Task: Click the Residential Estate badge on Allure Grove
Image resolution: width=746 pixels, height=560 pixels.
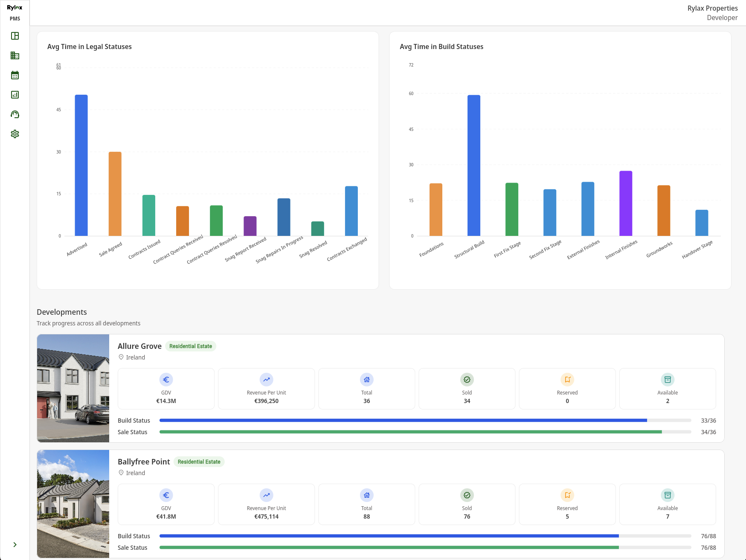Action: [191, 346]
